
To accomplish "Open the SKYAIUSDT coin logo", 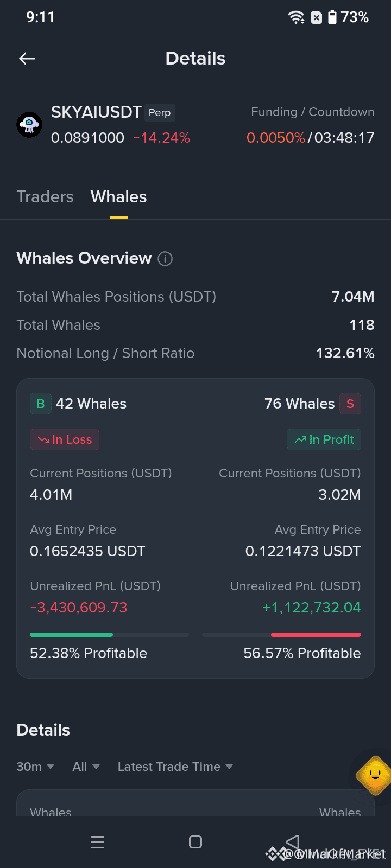I will (x=29, y=125).
